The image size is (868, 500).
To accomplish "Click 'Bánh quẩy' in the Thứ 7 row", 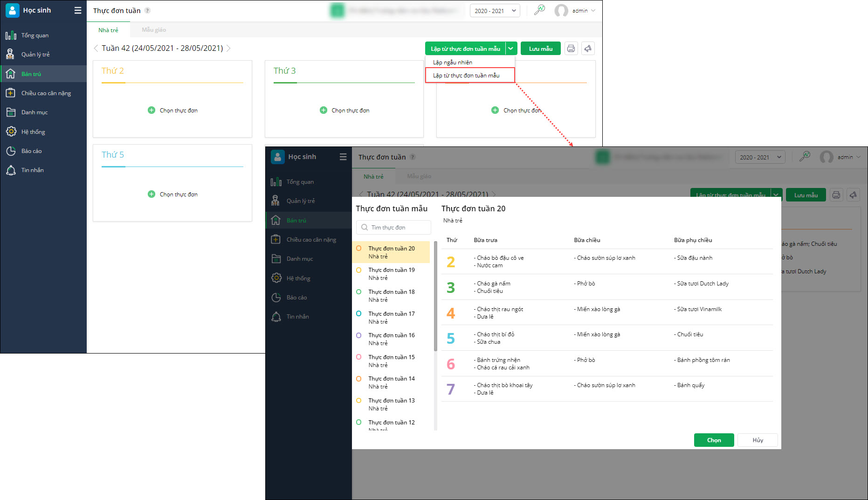I will tap(689, 385).
